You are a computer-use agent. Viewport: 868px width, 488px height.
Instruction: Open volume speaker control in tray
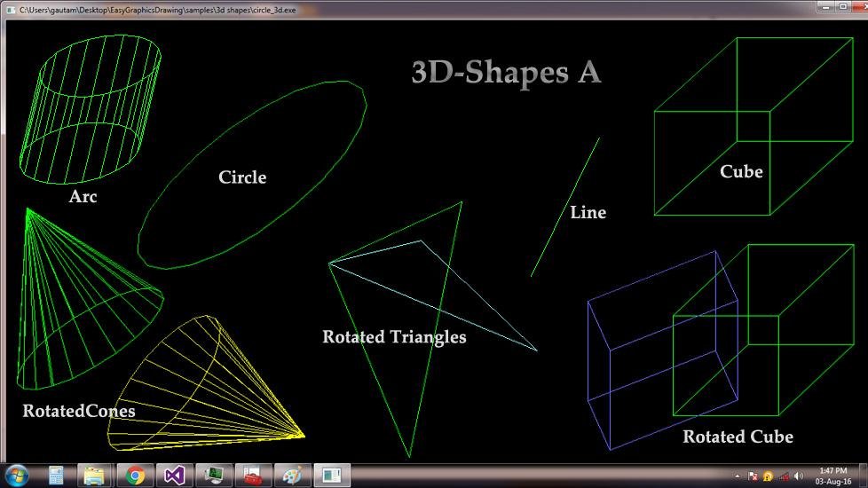(x=798, y=476)
